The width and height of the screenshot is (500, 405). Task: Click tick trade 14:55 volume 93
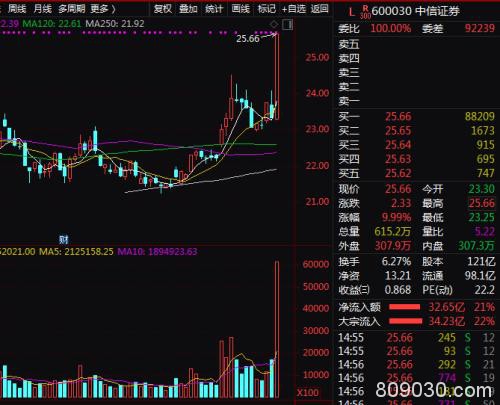point(450,351)
